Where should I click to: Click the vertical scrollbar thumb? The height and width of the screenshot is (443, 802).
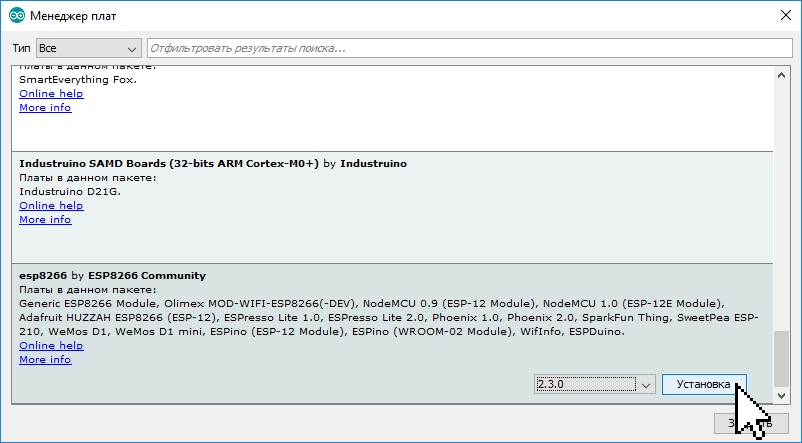click(x=781, y=359)
